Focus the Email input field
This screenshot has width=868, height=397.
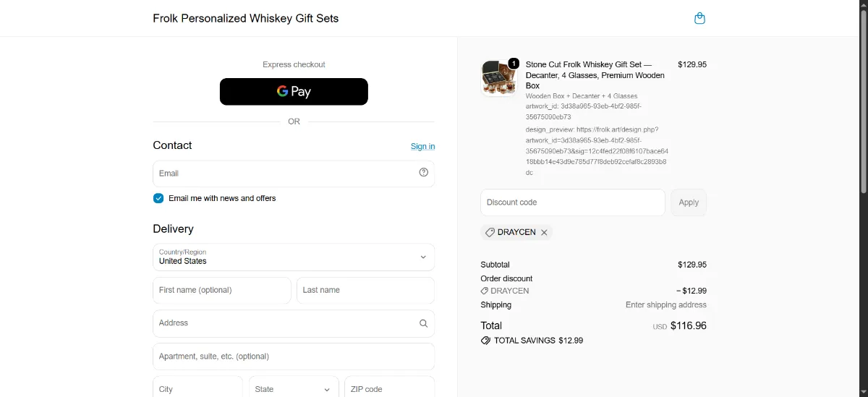click(x=294, y=174)
